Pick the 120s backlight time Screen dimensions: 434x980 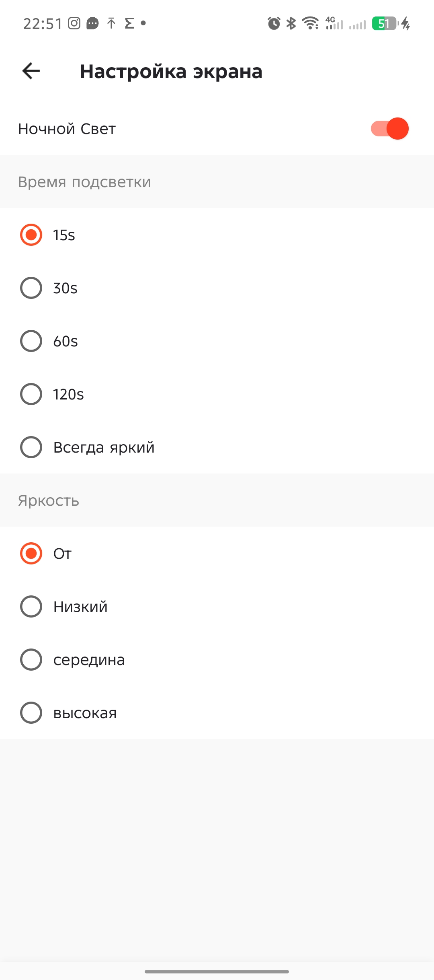(x=31, y=394)
